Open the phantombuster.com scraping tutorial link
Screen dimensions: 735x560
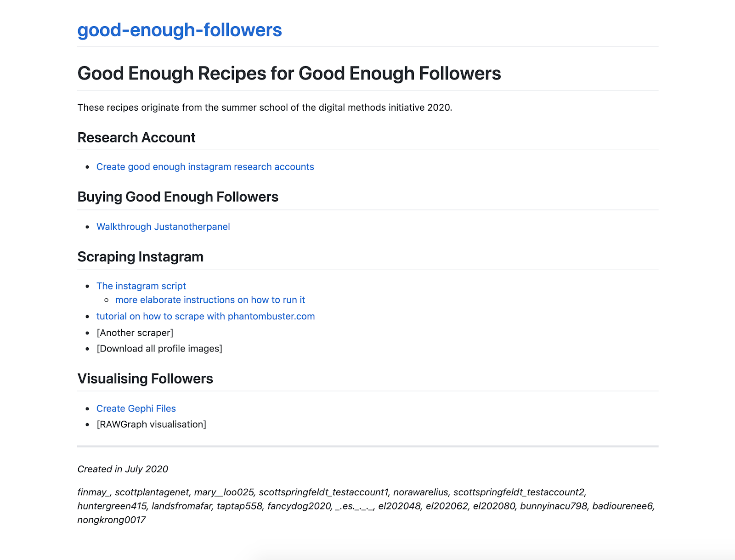click(205, 316)
